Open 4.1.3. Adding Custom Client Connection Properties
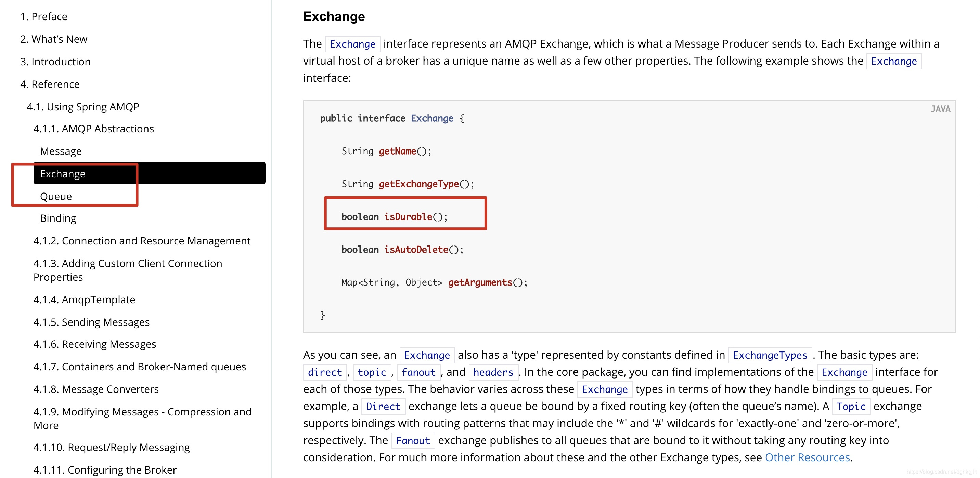This screenshot has width=980, height=478. click(128, 270)
